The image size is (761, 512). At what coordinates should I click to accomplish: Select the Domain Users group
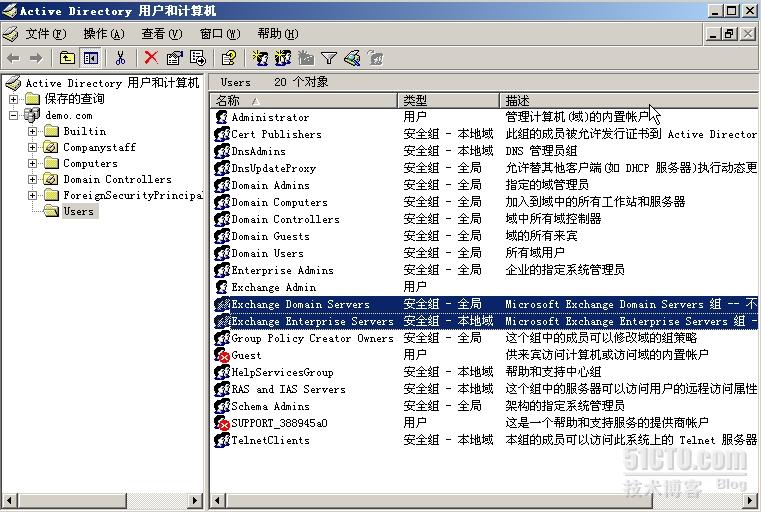(267, 253)
